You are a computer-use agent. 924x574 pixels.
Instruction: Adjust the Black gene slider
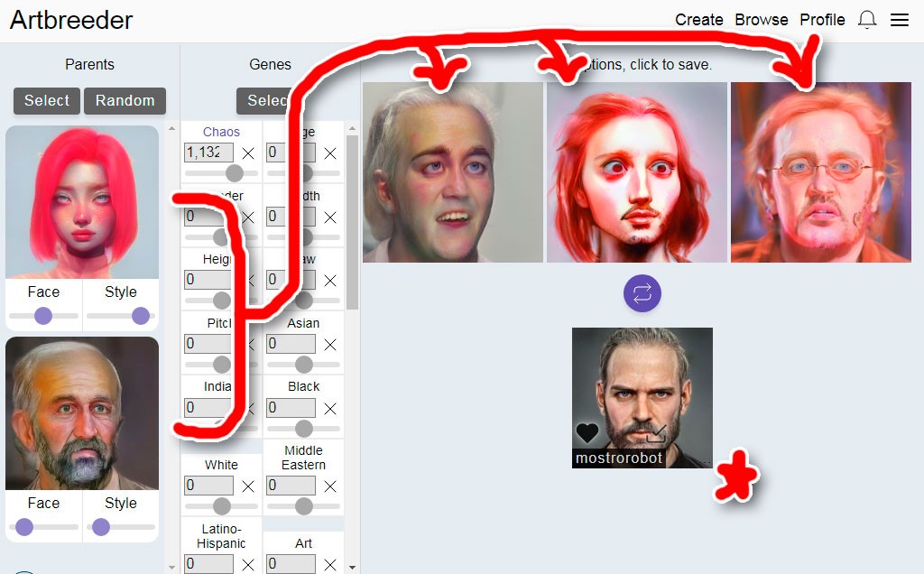pos(303,429)
